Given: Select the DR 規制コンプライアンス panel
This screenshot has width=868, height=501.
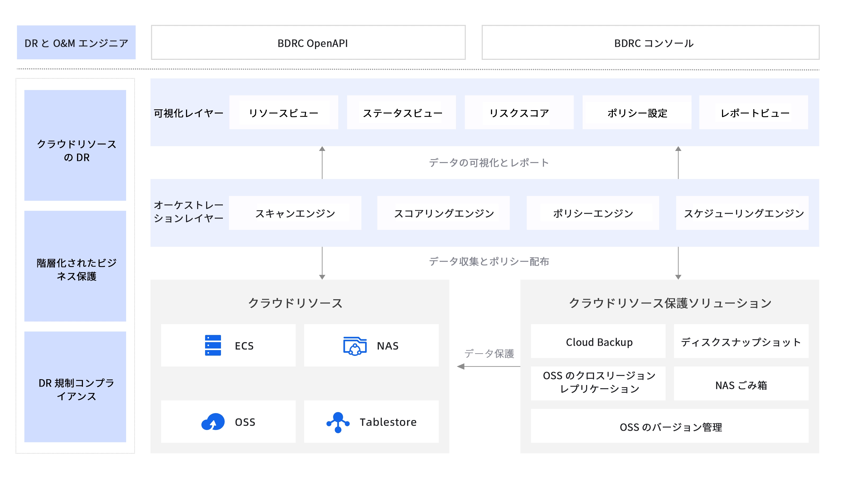Looking at the screenshot, I should (75, 387).
